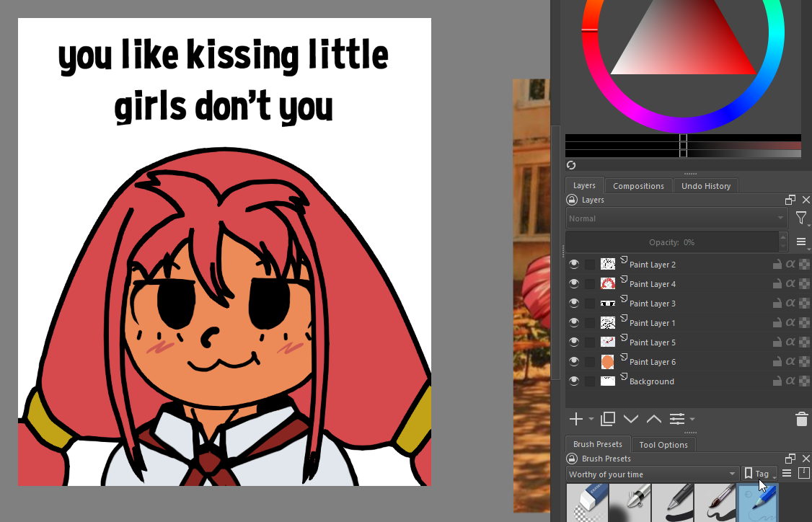Check the selection box on Paint Layer 2
The width and height of the screenshot is (812, 522).
(590, 264)
